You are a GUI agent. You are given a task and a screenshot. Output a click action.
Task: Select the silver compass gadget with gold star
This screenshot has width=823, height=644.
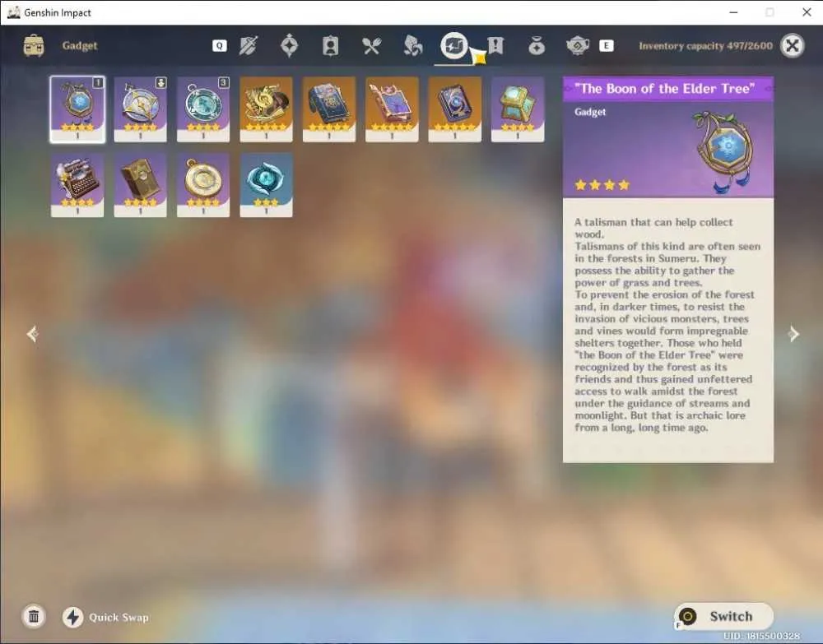(140, 109)
